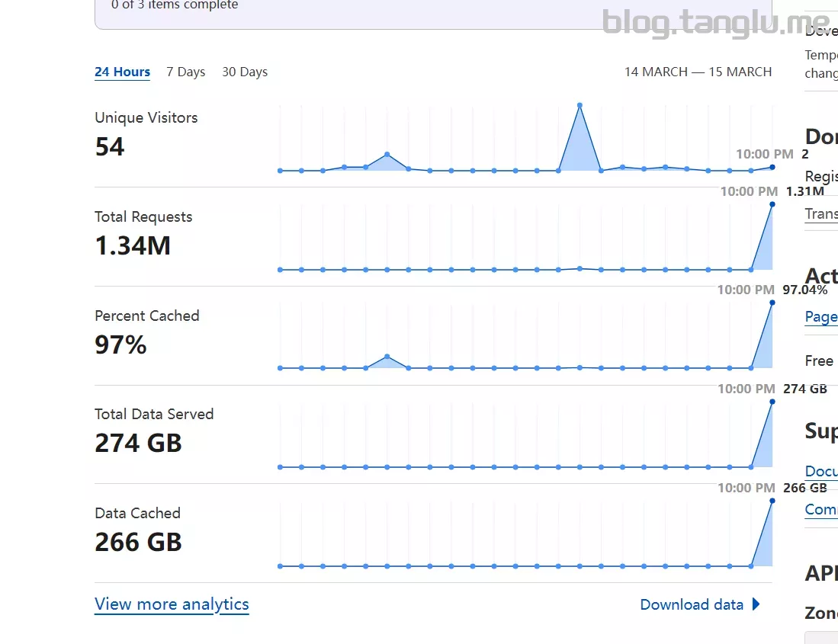The image size is (838, 644).
Task: Click the small early bump in Percent Cached
Action: (x=387, y=356)
